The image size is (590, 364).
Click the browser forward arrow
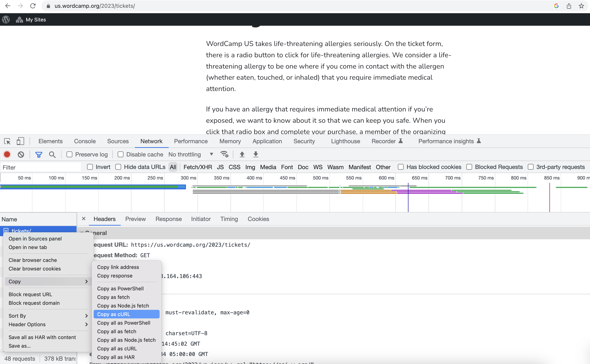point(20,6)
